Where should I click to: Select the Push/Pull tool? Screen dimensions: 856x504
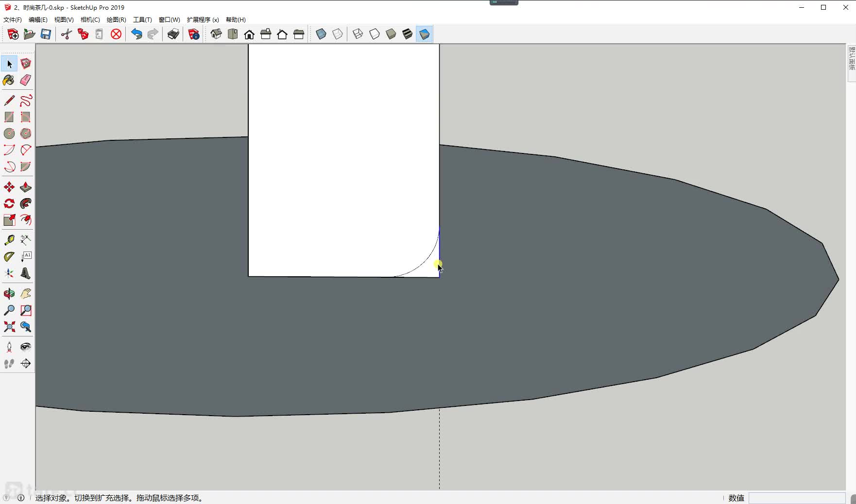coord(26,187)
